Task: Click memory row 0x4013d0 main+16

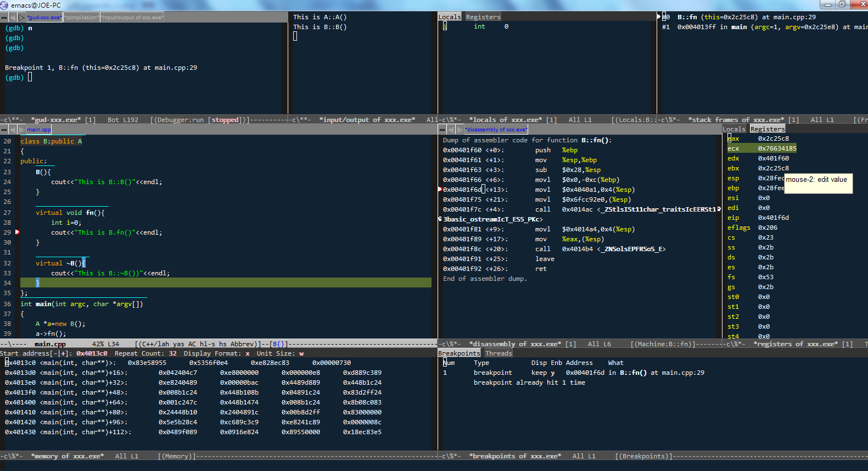Action: [193, 373]
